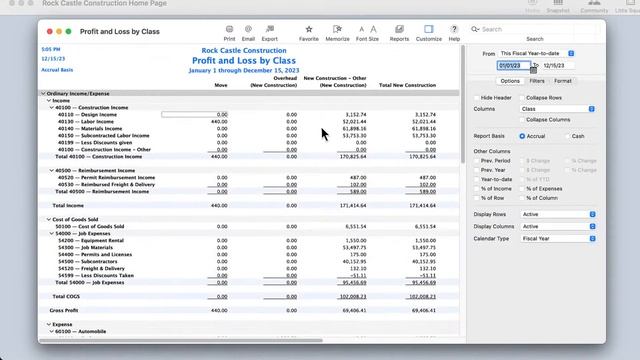Click 54200 Equipment Rental row label
The width and height of the screenshot is (640, 360).
[91, 241]
